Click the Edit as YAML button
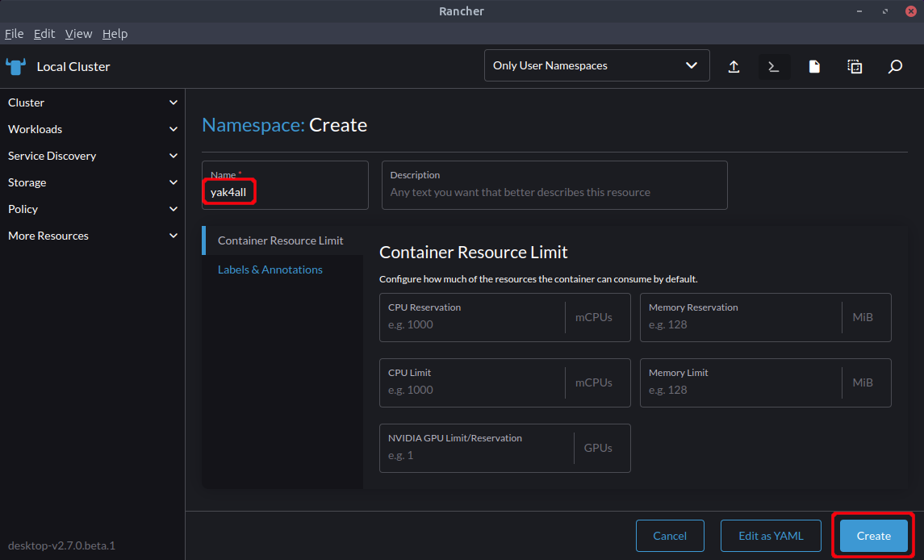The image size is (924, 560). 771,536
